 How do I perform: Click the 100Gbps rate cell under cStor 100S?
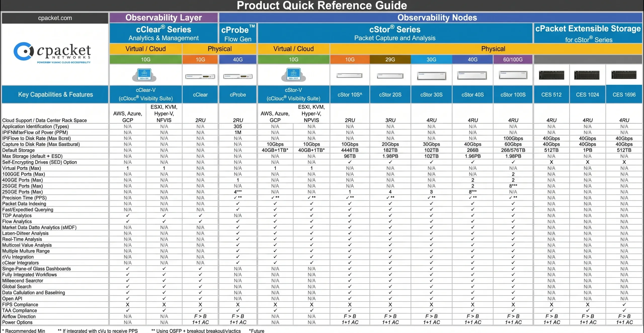[513, 138]
